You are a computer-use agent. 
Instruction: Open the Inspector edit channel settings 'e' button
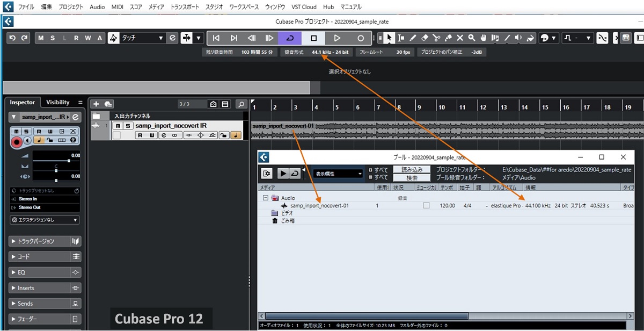click(75, 117)
